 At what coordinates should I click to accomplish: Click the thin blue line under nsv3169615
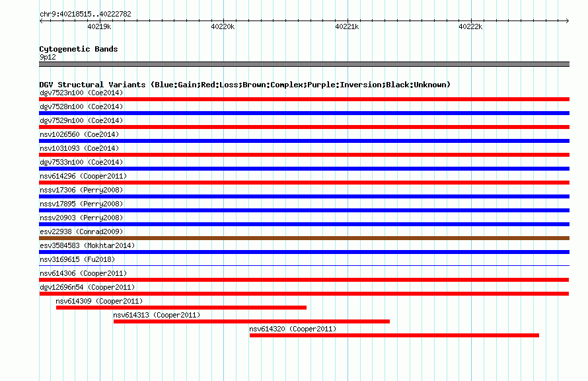[304, 266]
